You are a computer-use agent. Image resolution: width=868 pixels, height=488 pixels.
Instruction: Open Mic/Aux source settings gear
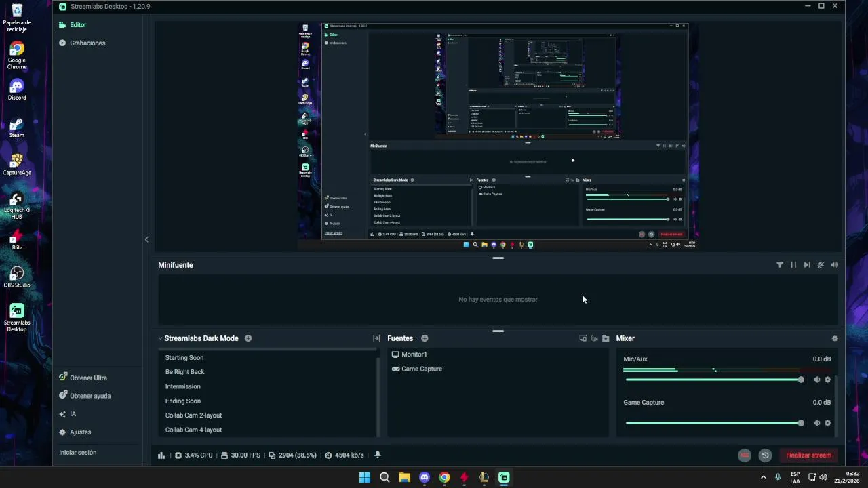coord(827,380)
